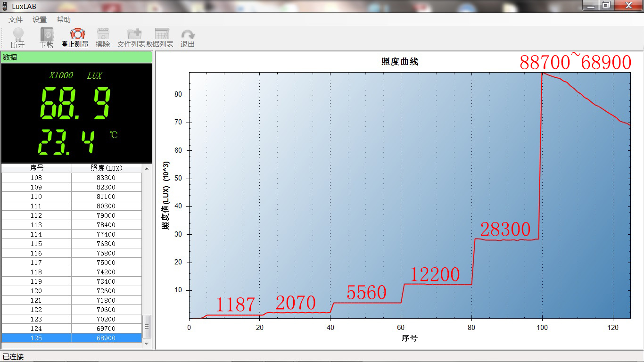Viewport: 644px width, 362px height.
Task: Click the LuxLAB app icon in the title bar
Action: click(x=5, y=6)
